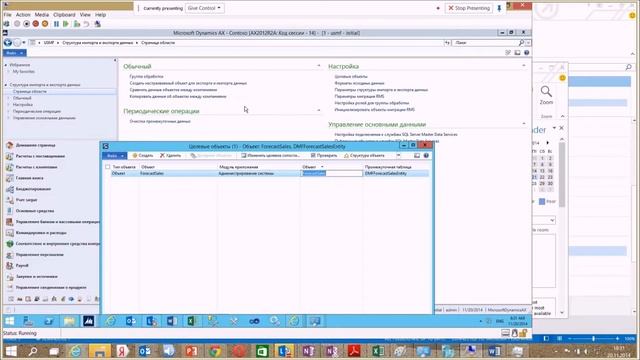Open the File menu of VM window
Viewport: 640px width, 360px height.
[7, 15]
